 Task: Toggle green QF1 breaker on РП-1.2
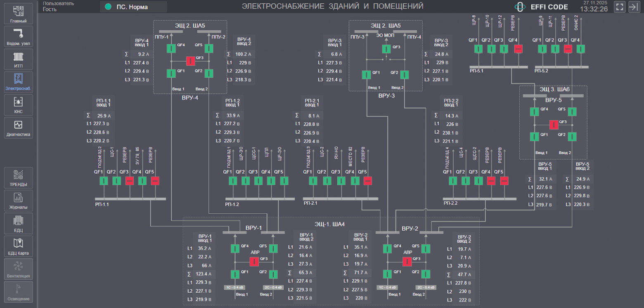pyautogui.click(x=233, y=181)
